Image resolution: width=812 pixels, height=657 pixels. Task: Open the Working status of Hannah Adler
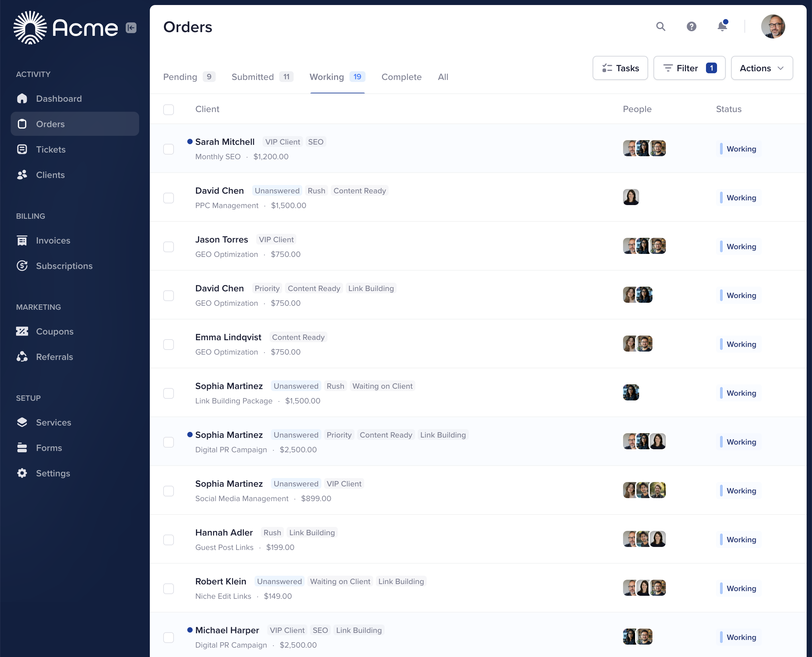738,539
